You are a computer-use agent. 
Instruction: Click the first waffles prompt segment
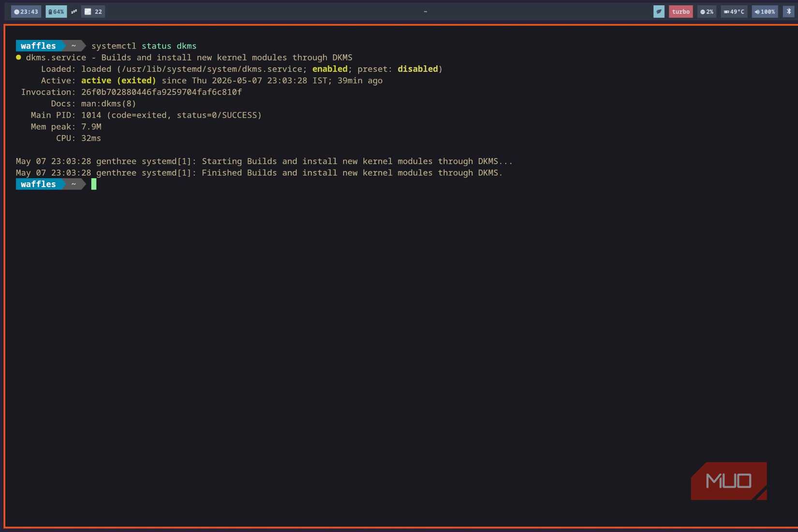(38, 46)
